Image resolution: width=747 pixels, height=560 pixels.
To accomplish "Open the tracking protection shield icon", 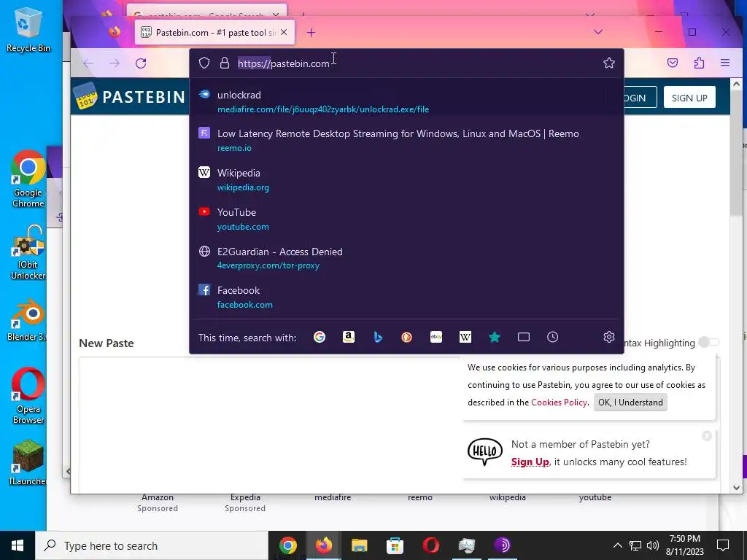I will click(204, 63).
